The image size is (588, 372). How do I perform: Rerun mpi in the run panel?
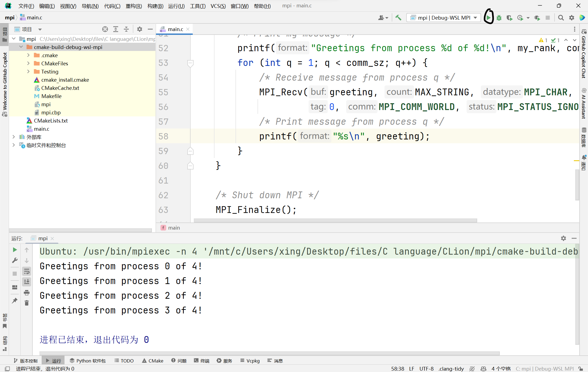[15, 250]
